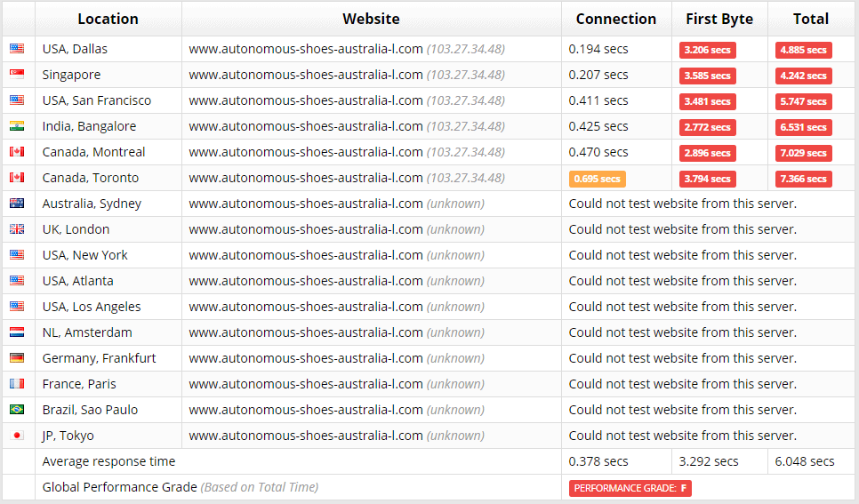Click the 6.531 secs total badge
859x504 pixels.
click(803, 127)
